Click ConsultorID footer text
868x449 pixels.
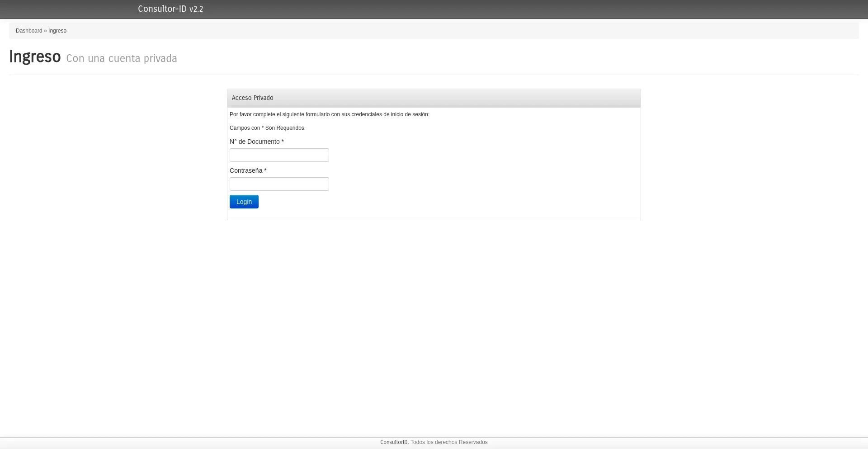tap(394, 442)
